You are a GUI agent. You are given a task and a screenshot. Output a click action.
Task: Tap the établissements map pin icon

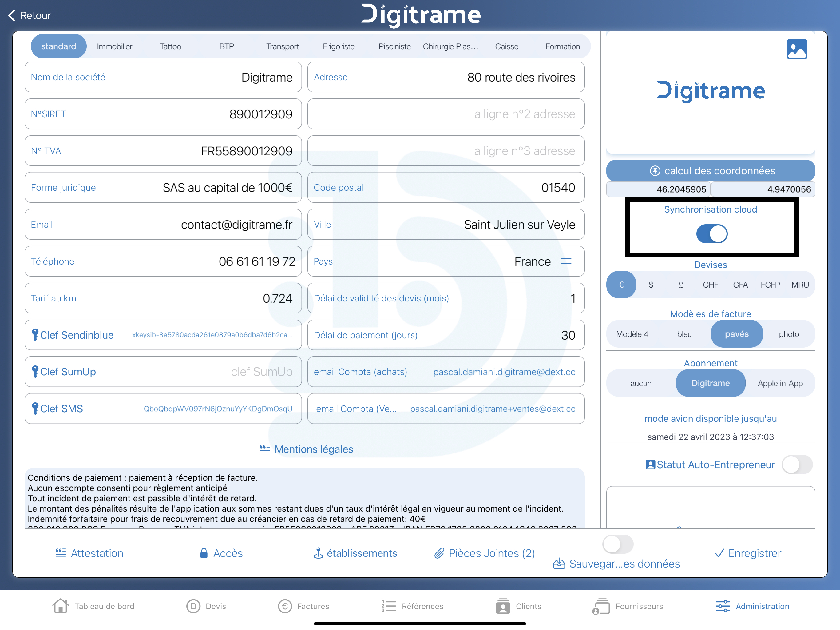[318, 553]
